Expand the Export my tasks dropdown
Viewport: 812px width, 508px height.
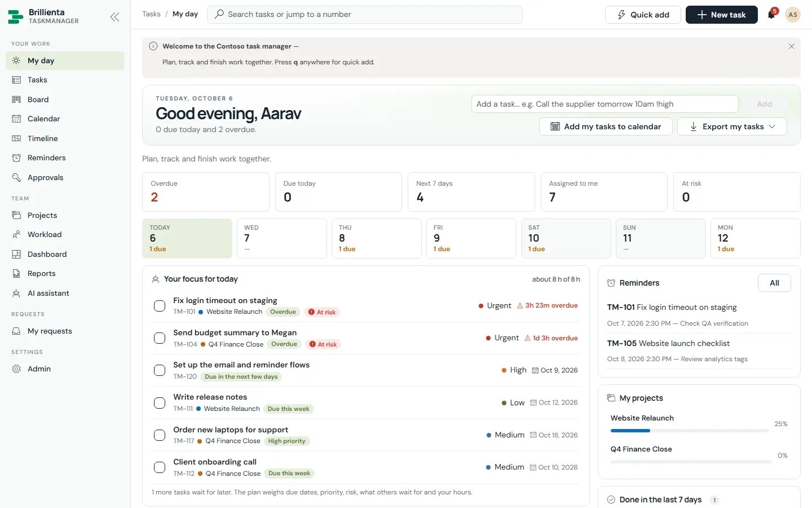click(x=732, y=126)
